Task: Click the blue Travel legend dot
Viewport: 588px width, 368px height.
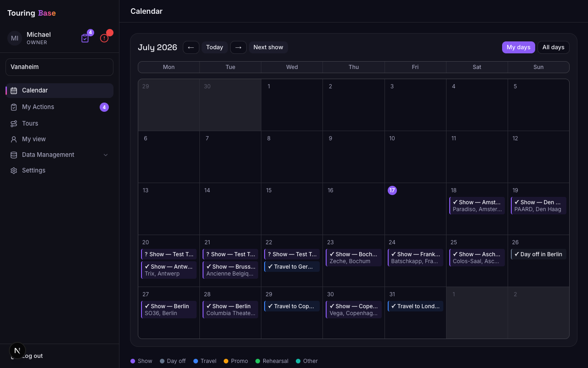Action: coord(196,361)
